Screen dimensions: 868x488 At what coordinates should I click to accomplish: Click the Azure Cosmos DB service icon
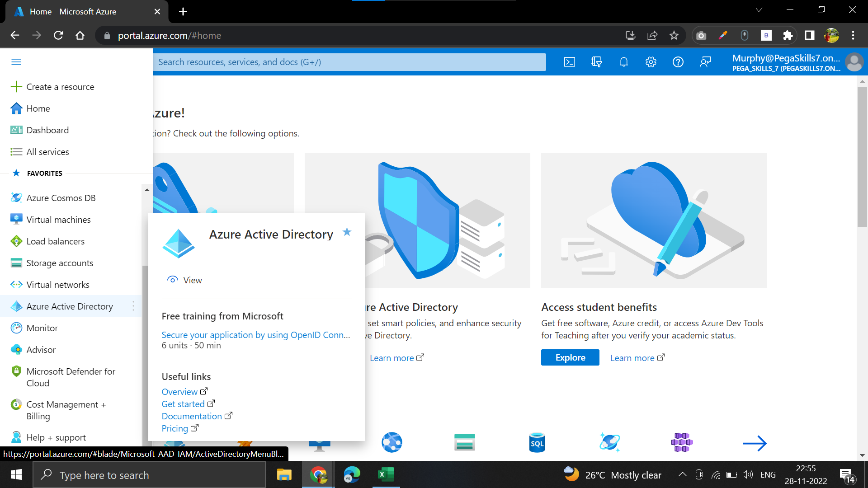point(609,443)
